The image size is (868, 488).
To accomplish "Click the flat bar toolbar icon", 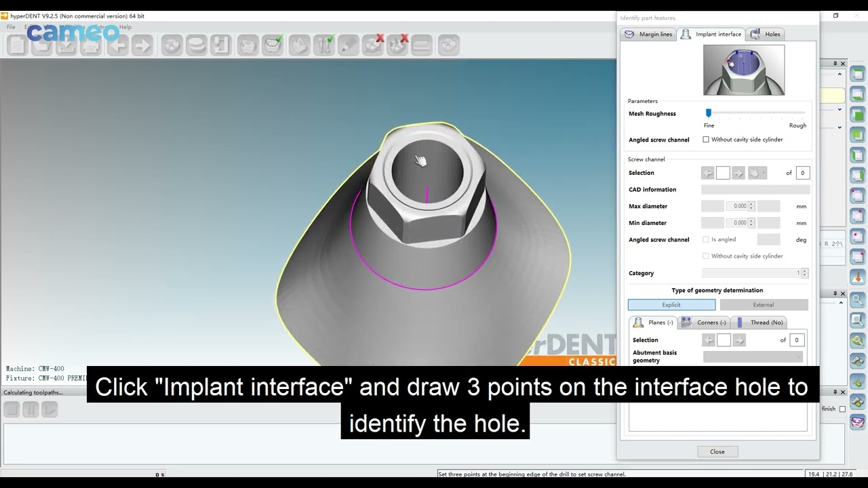I will point(421,45).
